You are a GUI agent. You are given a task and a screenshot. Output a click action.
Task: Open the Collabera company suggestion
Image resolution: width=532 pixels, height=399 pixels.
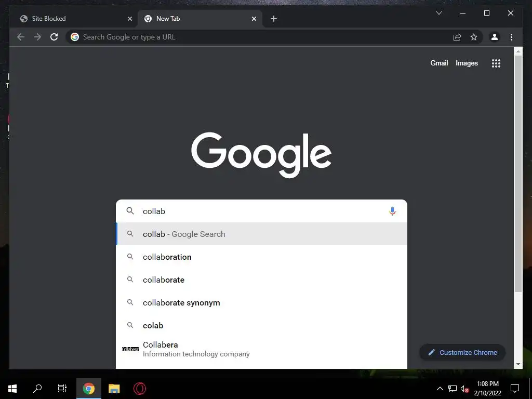click(261, 349)
